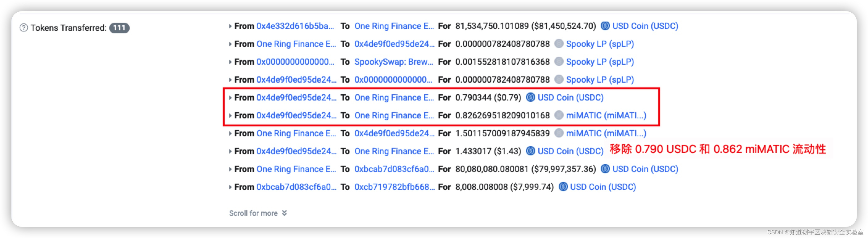Image resolution: width=868 pixels, height=238 pixels.
Task: Click amount 80,080,080.080081 ($79,997,357.36)
Action: [525, 169]
